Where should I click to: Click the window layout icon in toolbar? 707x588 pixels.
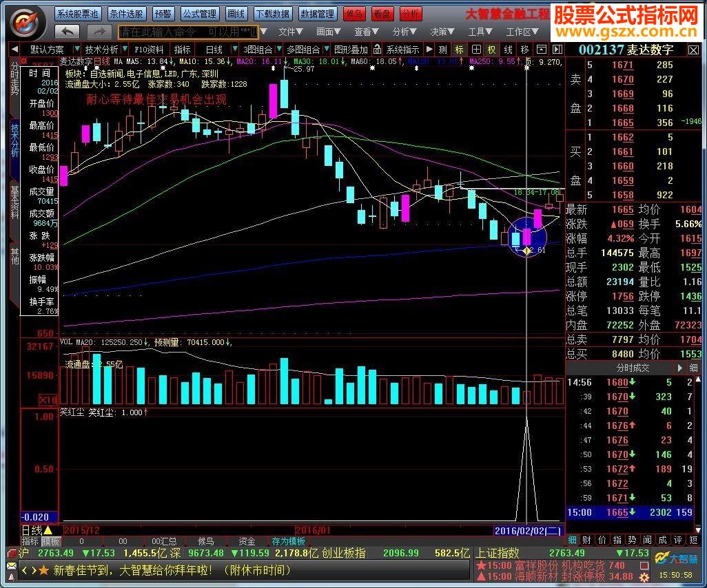[541, 50]
